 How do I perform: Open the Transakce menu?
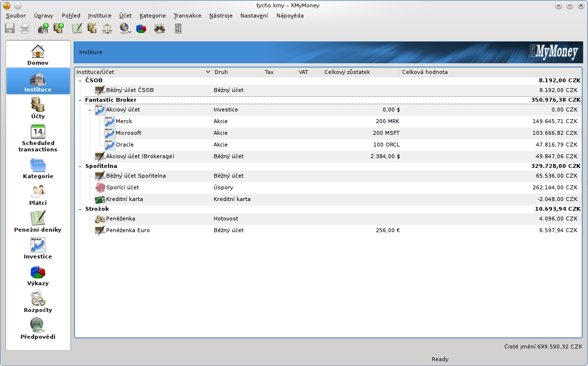pyautogui.click(x=187, y=16)
